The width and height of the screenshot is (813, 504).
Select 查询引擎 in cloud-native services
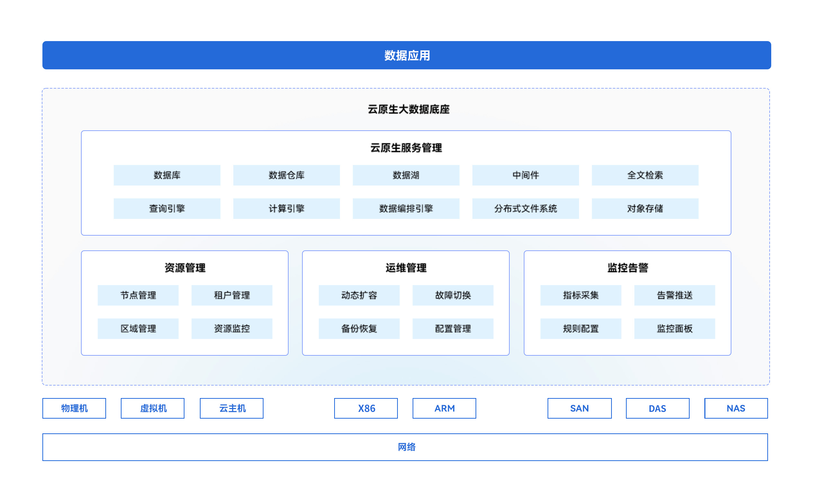(167, 208)
